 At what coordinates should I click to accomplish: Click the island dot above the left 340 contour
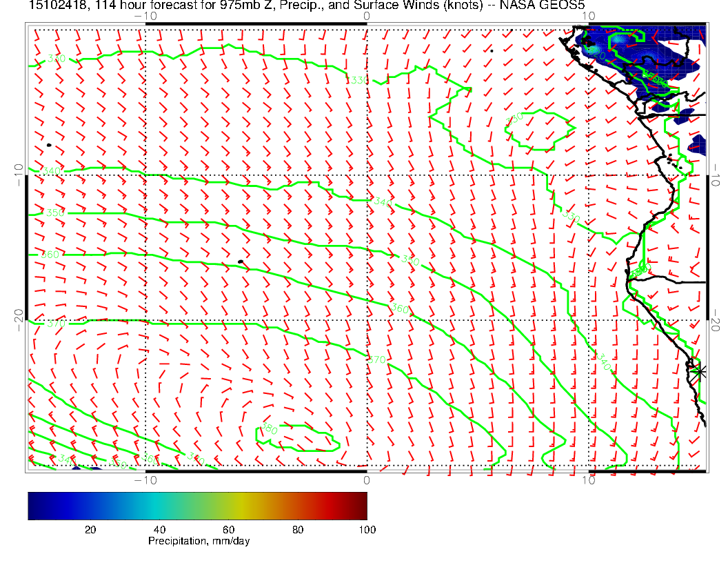coord(49,146)
